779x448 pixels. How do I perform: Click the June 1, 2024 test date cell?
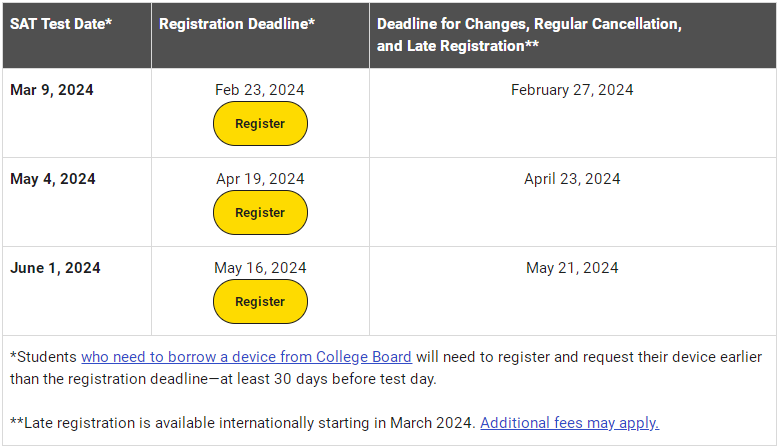click(x=77, y=291)
